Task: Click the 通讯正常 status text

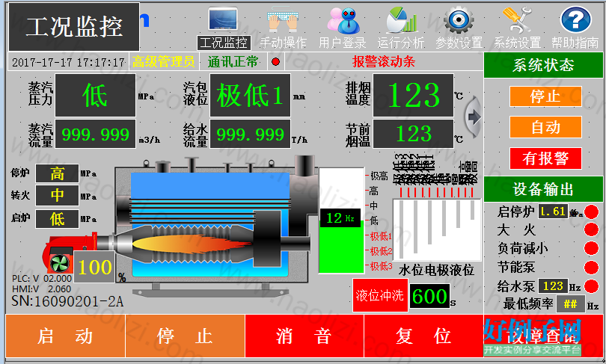Action: pos(233,61)
